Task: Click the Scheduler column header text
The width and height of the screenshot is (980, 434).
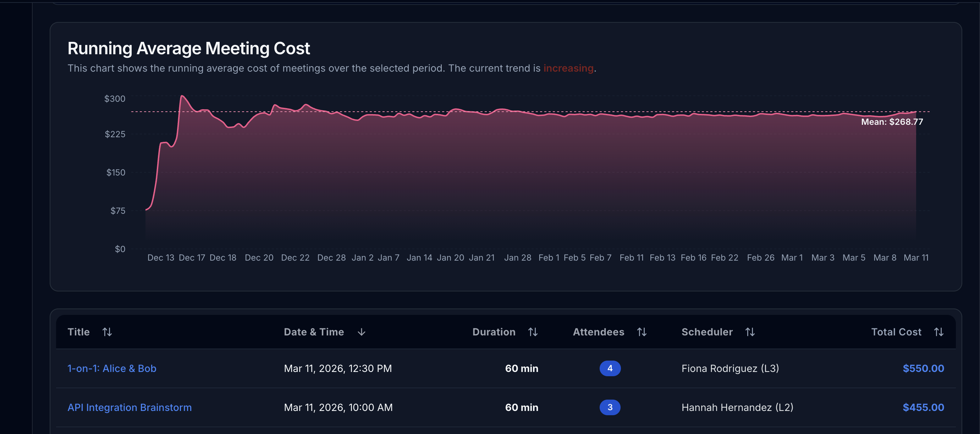Action: (x=707, y=332)
